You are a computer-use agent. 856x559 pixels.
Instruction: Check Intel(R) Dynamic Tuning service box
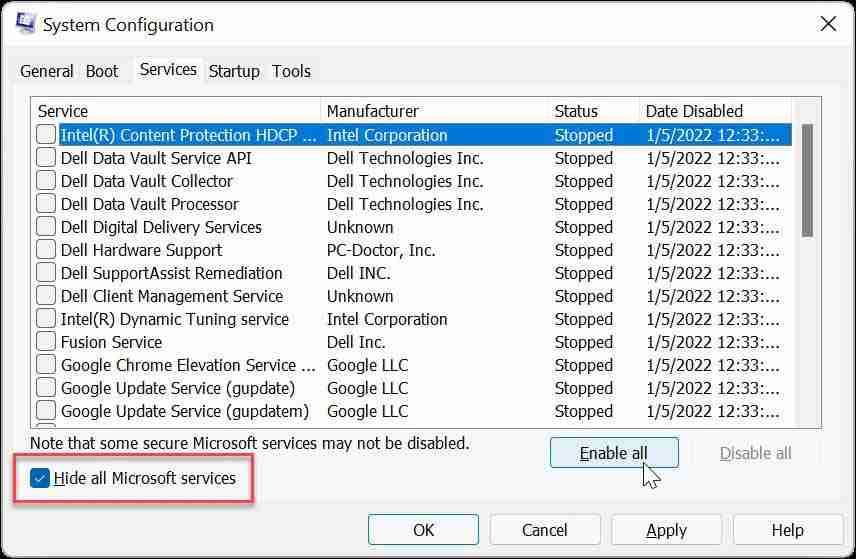46,318
